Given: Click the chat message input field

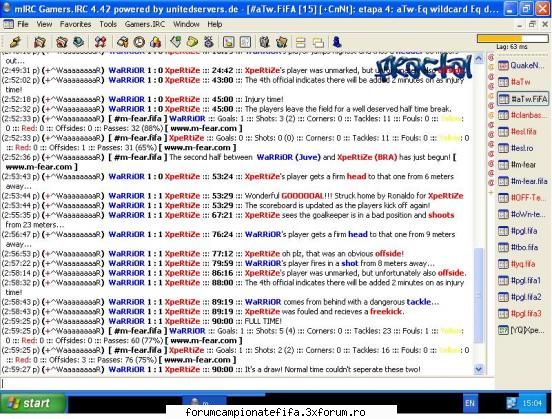Looking at the screenshot, I should (247, 383).
